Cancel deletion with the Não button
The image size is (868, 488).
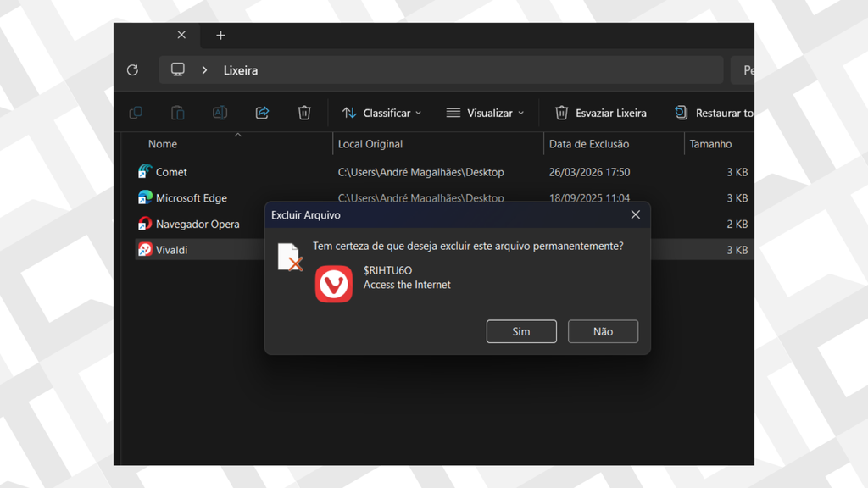pyautogui.click(x=603, y=331)
